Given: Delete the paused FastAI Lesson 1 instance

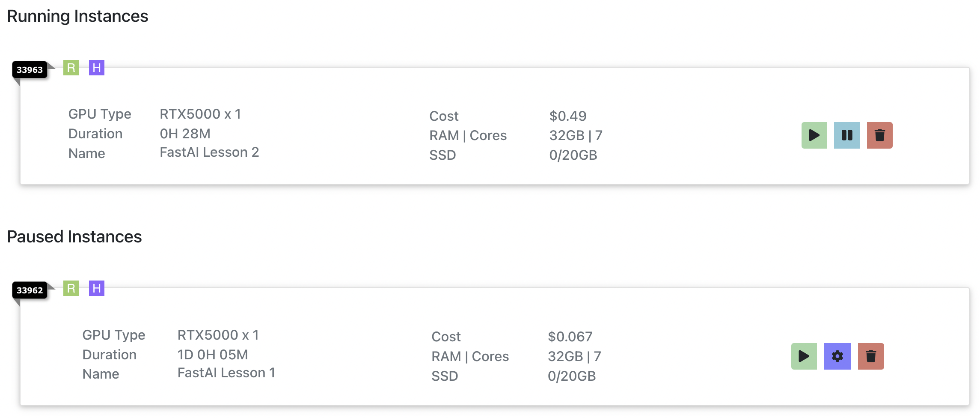Looking at the screenshot, I should (x=870, y=356).
